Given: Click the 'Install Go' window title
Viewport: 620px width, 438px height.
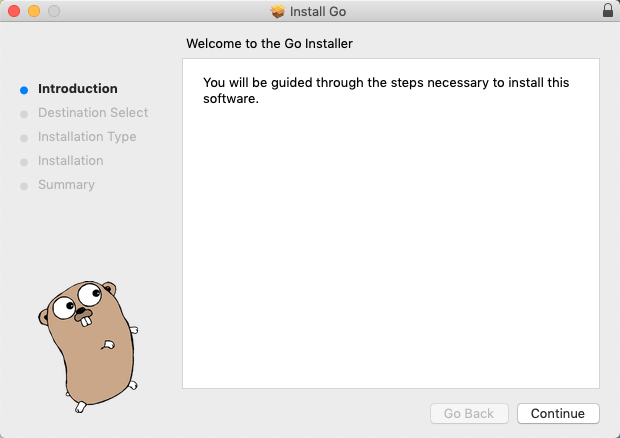Looking at the screenshot, I should click(x=318, y=11).
